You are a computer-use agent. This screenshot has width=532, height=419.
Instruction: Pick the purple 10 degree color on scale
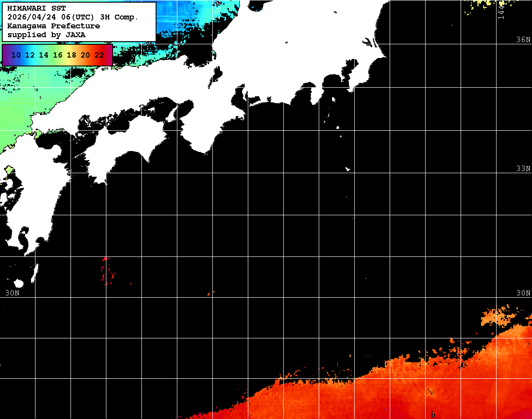(x=16, y=55)
